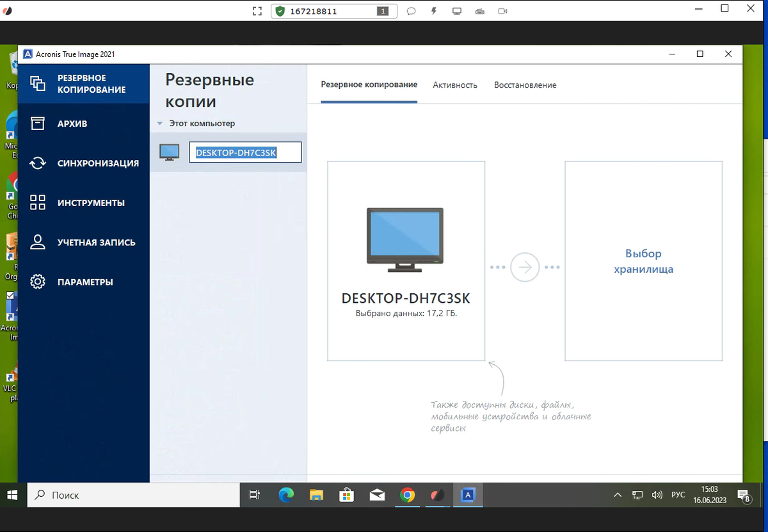Screen dimensions: 768x532
Task: Click the arrow between source and storage
Action: click(x=525, y=268)
